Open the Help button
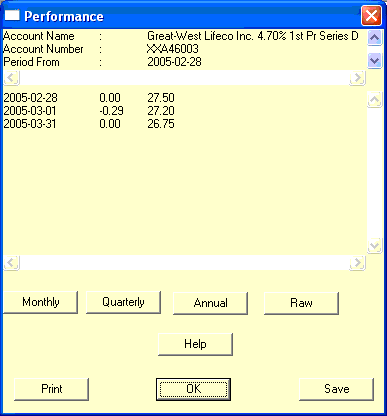The width and height of the screenshot is (387, 416). pyautogui.click(x=195, y=344)
